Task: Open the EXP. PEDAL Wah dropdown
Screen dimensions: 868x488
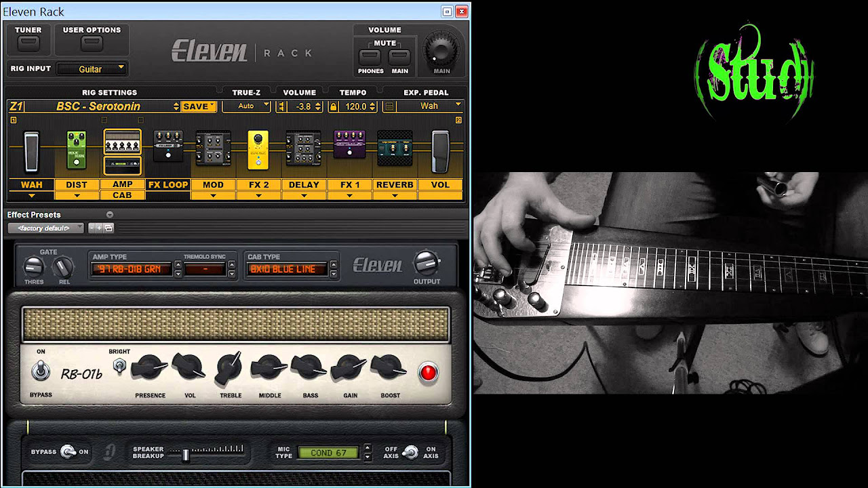Action: pos(430,106)
